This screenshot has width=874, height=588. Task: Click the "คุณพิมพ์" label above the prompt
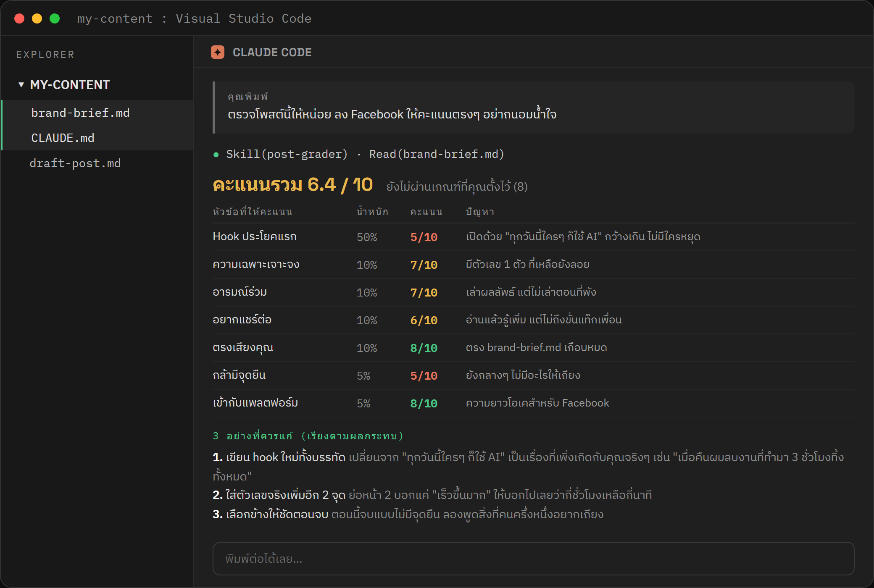coord(248,97)
